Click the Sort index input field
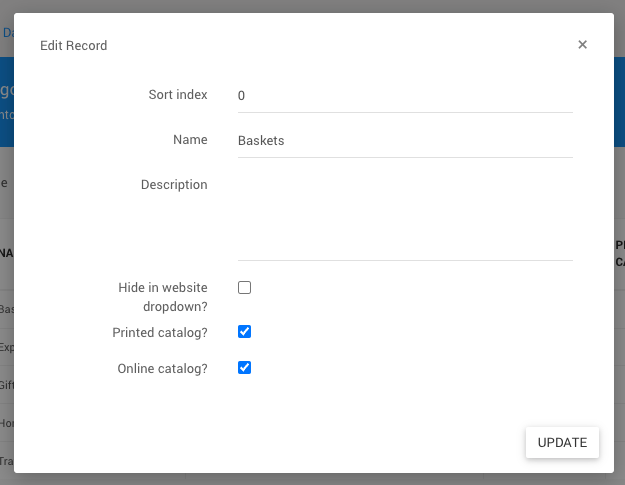Screen dimensions: 625x485 pyautogui.click(x=404, y=96)
